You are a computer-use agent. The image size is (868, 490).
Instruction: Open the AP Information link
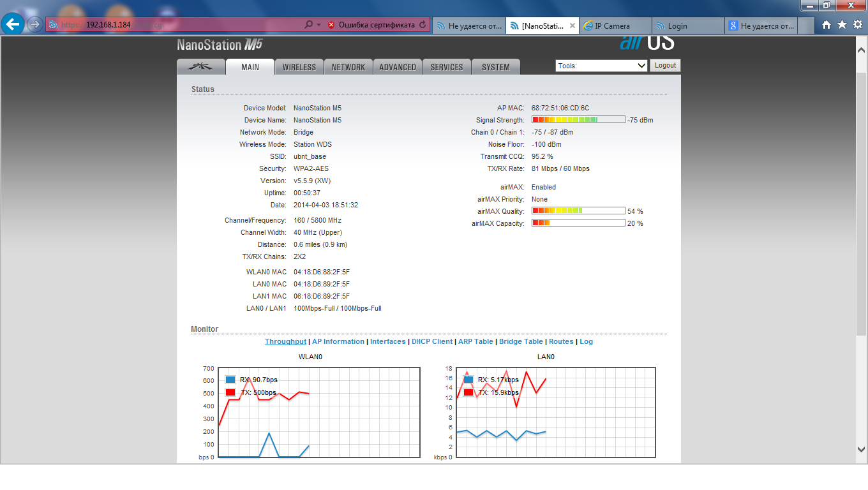[x=338, y=341]
